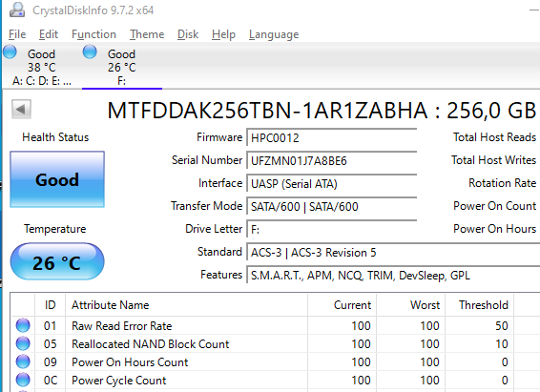Click status orb of Reallocated NAND Block Count row
540x392 pixels.
pyautogui.click(x=23, y=343)
